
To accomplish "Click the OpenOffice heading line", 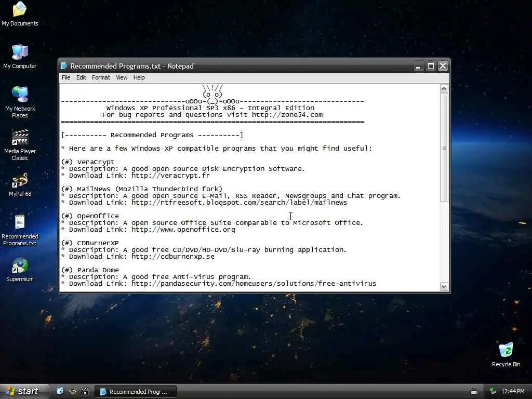I will [90, 216].
